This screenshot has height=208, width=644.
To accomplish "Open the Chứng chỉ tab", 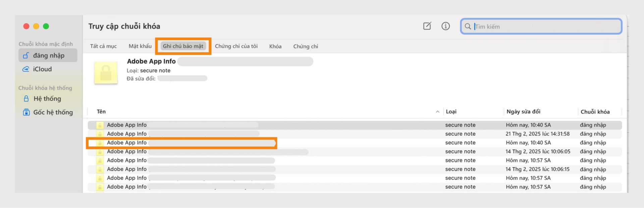I will (x=306, y=46).
